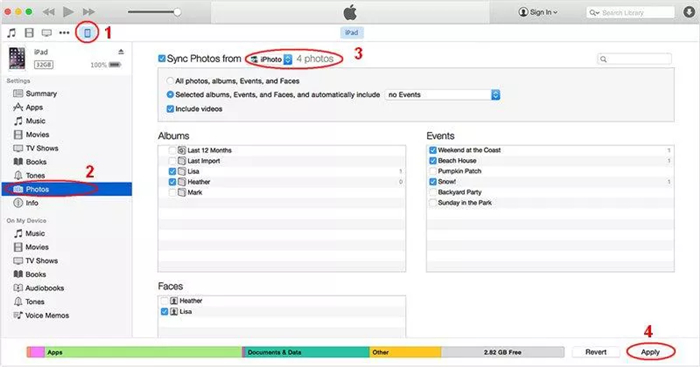The width and height of the screenshot is (700, 367).
Task: Click the photos filter search field
Action: [x=634, y=59]
